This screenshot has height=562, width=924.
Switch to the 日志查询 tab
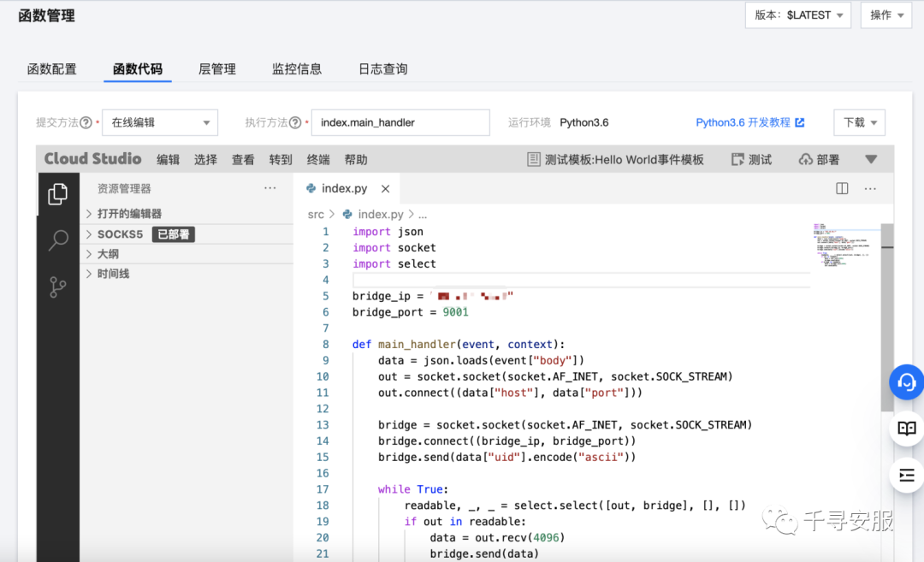click(383, 69)
